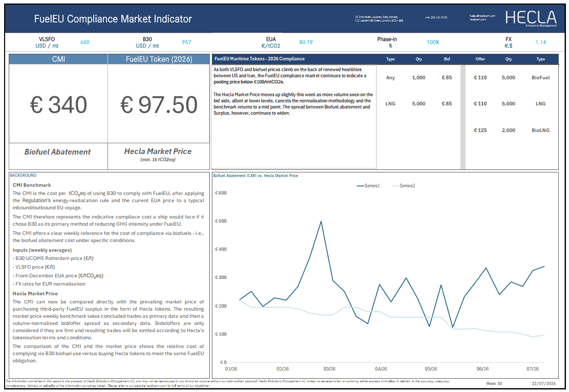Image resolution: width=569 pixels, height=392 pixels.
Task: Select the € 85 bid in the LNG row
Action: 447,104
